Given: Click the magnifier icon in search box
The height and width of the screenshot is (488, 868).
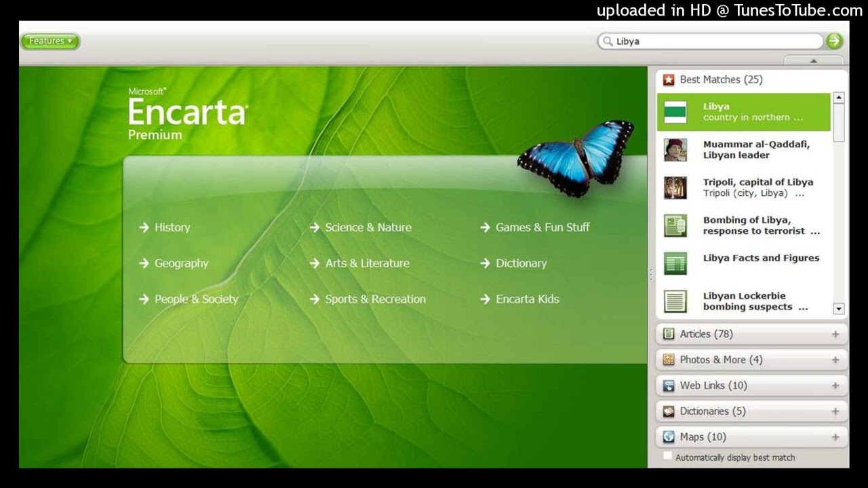Looking at the screenshot, I should 608,41.
